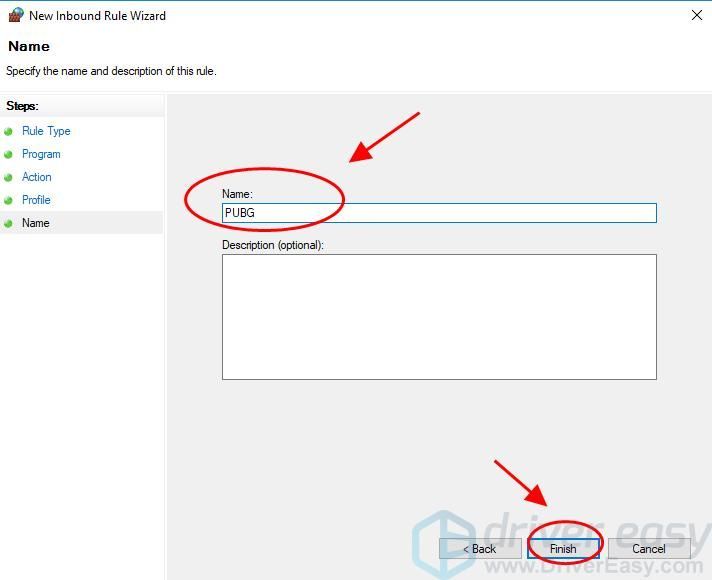This screenshot has height=580, width=712.
Task: Click the 'New Inbound Rule Wizard' title text
Action: coord(98,16)
